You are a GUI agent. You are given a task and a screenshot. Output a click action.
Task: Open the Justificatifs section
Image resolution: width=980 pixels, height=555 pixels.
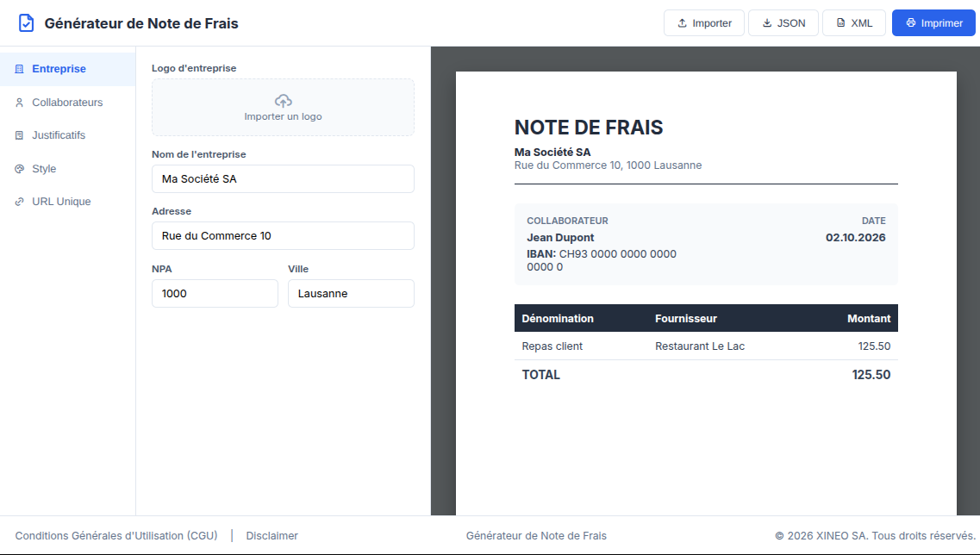tap(67, 135)
